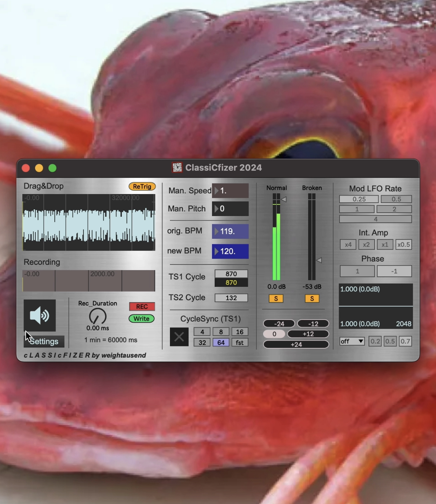Click the Rec_Duration knob
The image size is (436, 504).
click(98, 316)
